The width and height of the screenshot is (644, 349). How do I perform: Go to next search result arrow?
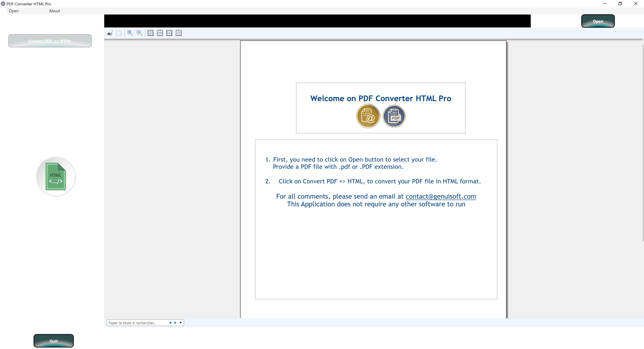pyautogui.click(x=175, y=323)
